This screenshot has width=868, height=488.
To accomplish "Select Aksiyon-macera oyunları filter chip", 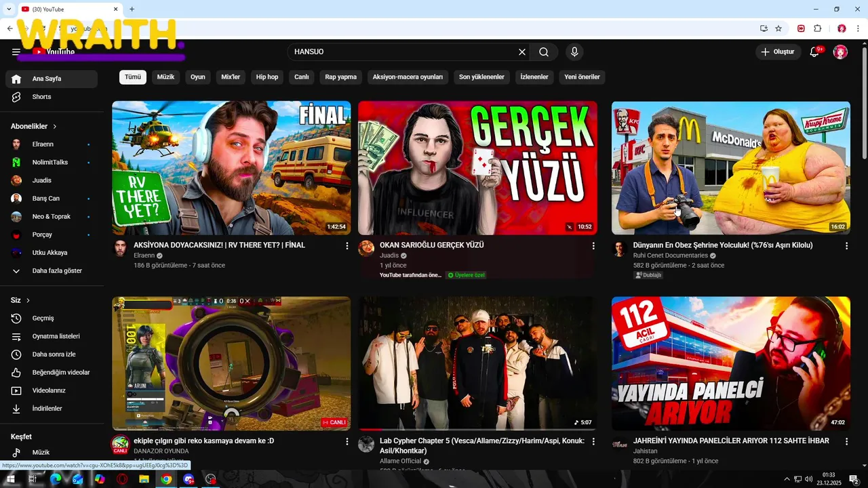I will [408, 77].
